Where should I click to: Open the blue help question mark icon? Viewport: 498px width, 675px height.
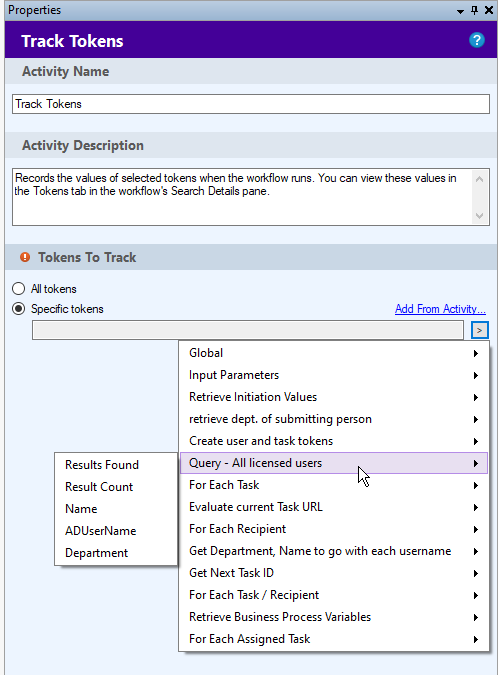[x=476, y=40]
